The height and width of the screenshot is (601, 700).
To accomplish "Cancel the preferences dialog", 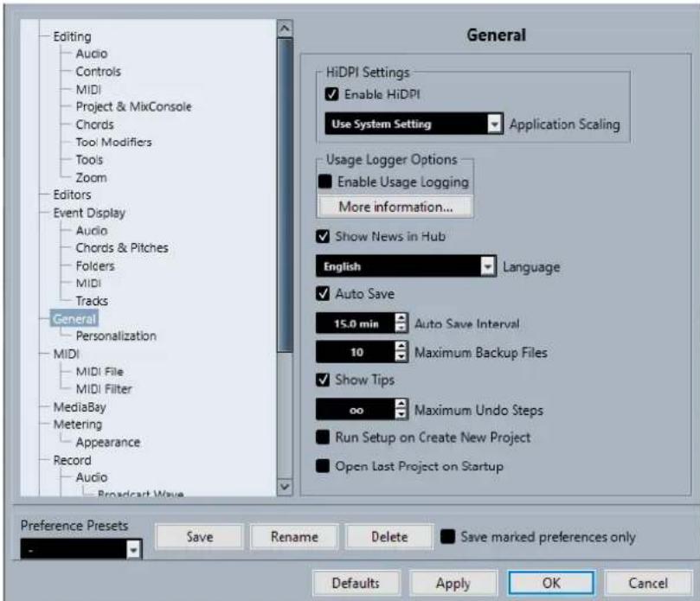I will [648, 583].
